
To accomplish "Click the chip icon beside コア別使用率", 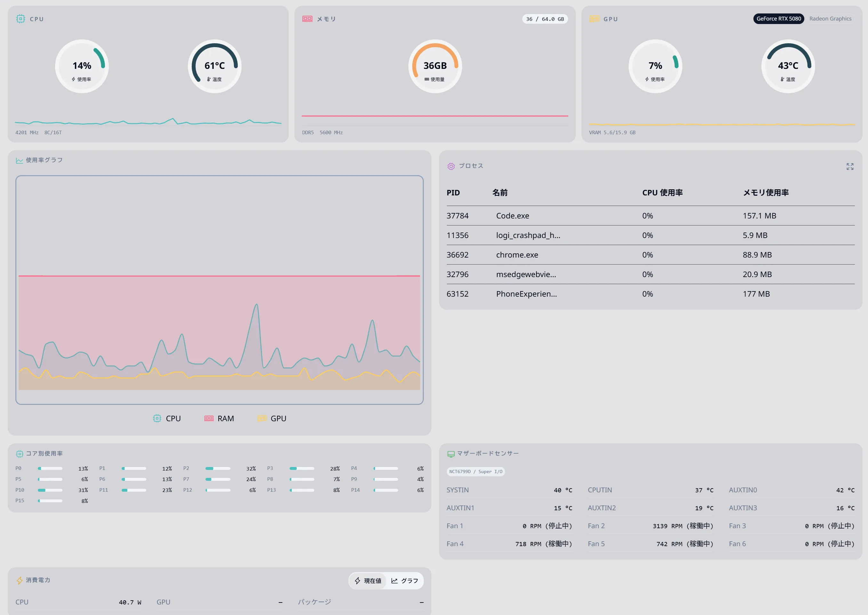I will click(20, 454).
